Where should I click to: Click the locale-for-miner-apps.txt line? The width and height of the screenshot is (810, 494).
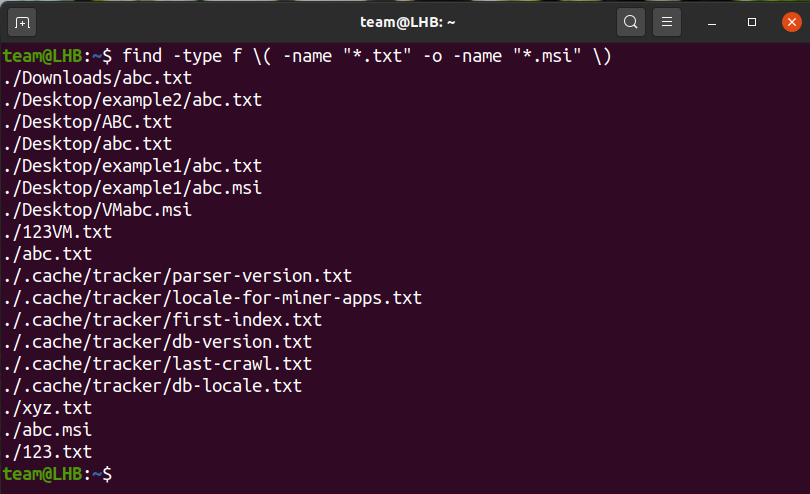[x=212, y=297]
